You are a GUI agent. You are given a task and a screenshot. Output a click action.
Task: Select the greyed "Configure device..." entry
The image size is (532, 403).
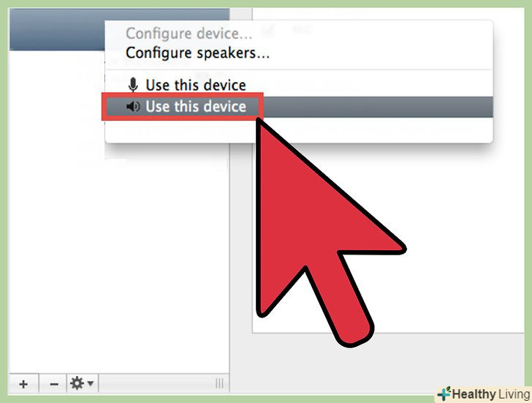(x=189, y=33)
